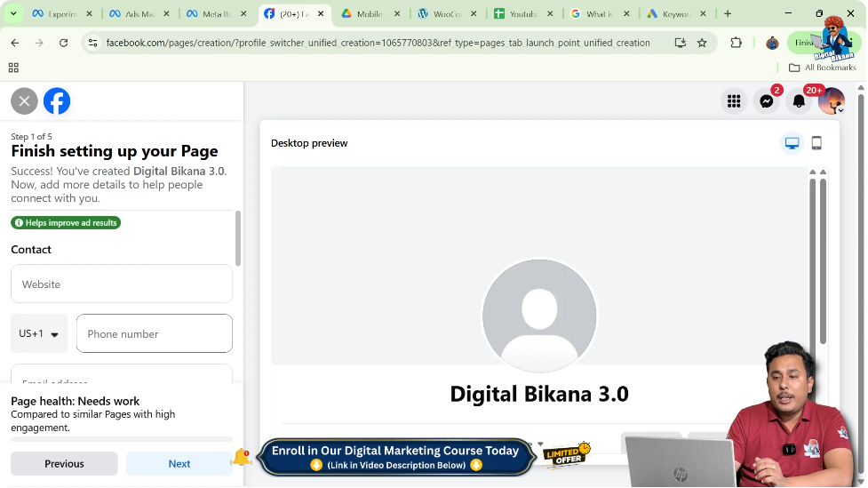Click the 'Desktop preview' heading
The height and width of the screenshot is (488, 868).
tap(309, 143)
